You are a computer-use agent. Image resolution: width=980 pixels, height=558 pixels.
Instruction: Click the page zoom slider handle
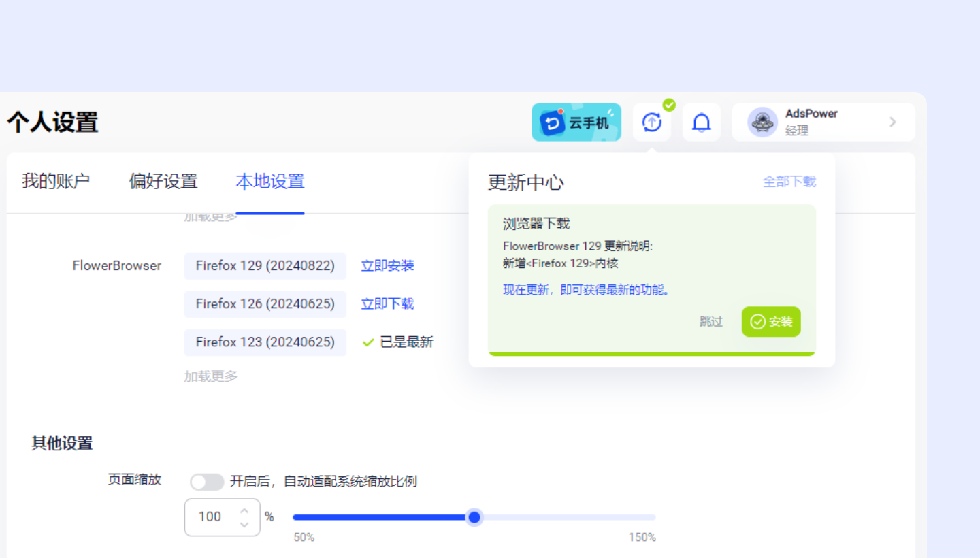pos(475,517)
